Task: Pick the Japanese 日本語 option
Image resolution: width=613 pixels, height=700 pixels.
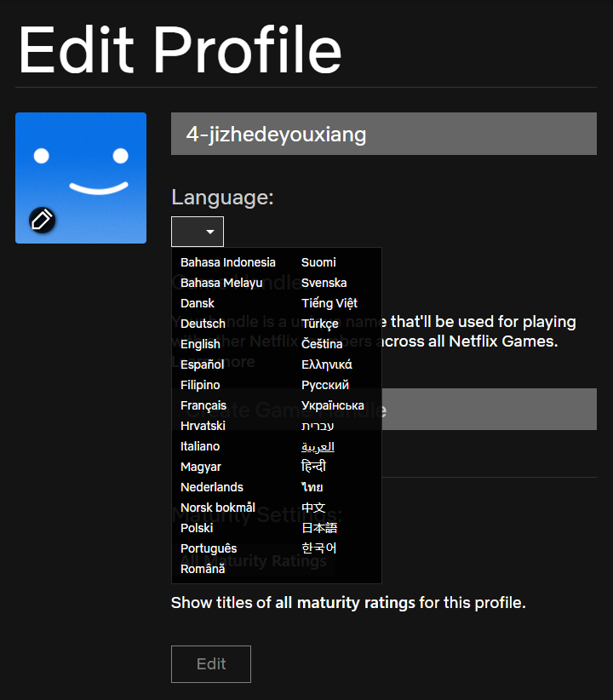Action: 319,528
